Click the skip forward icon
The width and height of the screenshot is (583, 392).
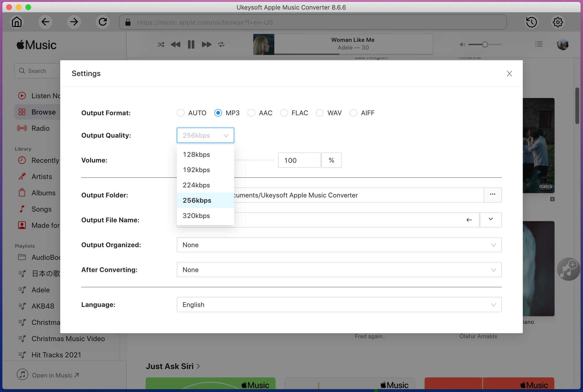pos(206,44)
